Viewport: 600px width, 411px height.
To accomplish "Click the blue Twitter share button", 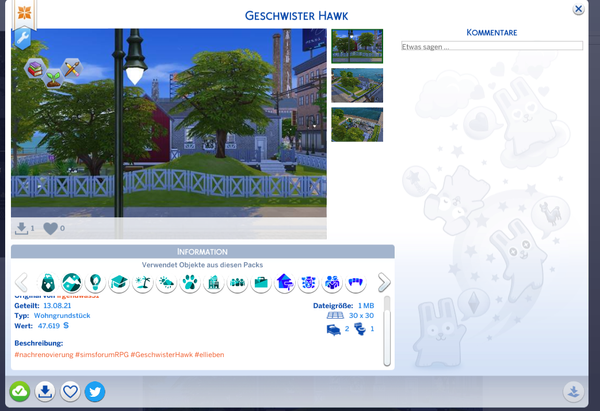I will (x=95, y=391).
